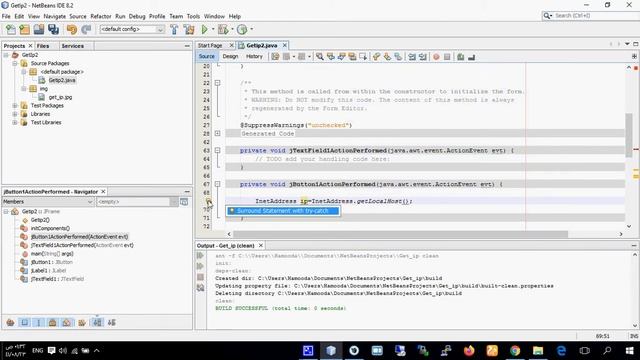The height and width of the screenshot is (360, 640).
Task: Select jLabel1 : JLabel in the Navigator
Action: pyautogui.click(x=48, y=271)
